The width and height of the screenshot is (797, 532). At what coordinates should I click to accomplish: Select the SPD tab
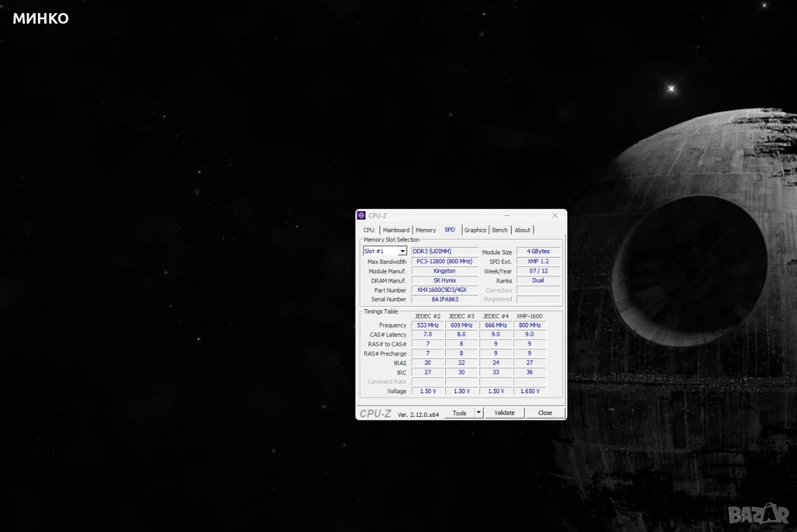coord(450,230)
